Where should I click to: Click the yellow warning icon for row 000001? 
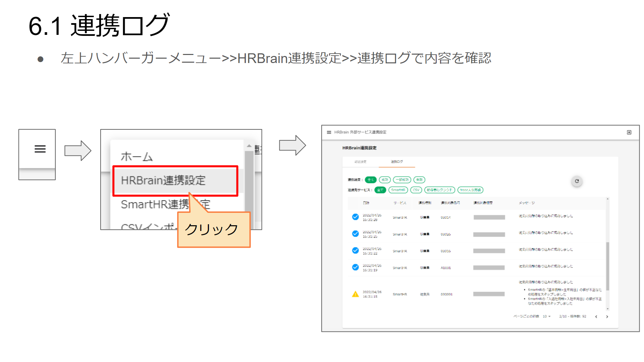(355, 294)
